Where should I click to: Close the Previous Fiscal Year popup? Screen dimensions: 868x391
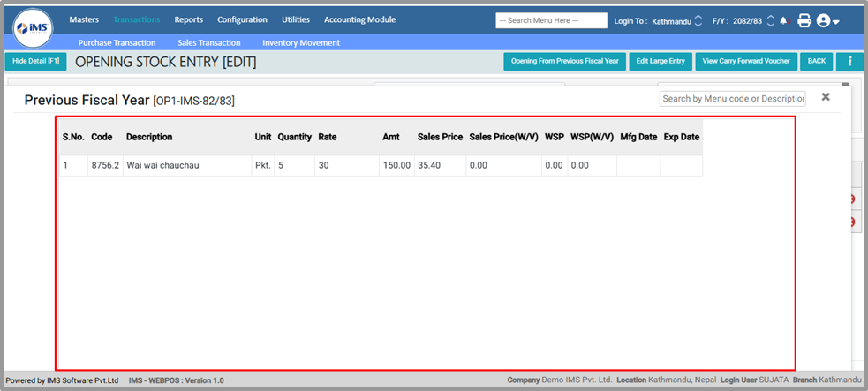click(826, 97)
